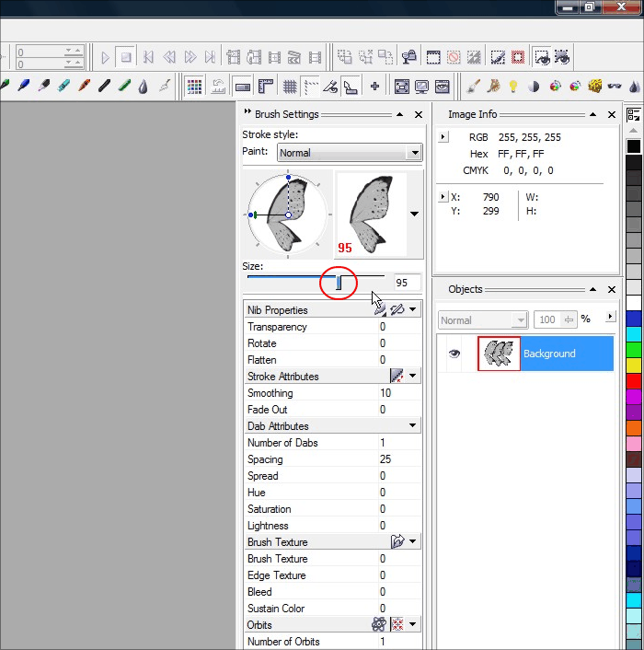Screen dimensions: 644x650
Task: Click the paintbrush icon in right toolbar
Action: 474,87
